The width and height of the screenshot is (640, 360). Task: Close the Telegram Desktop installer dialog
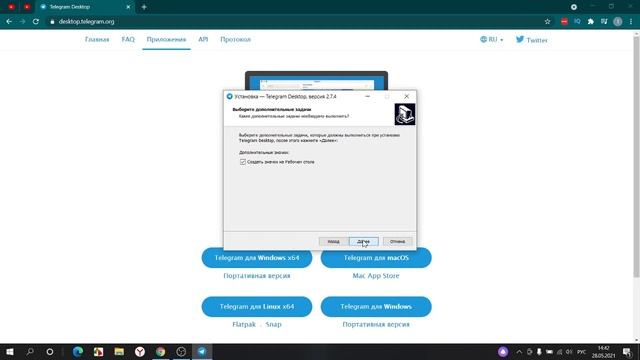(407, 96)
